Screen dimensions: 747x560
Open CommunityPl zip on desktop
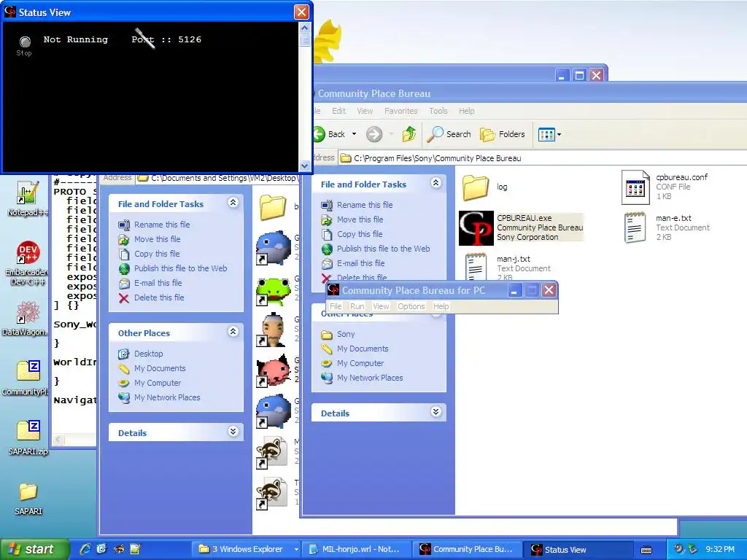click(x=27, y=378)
